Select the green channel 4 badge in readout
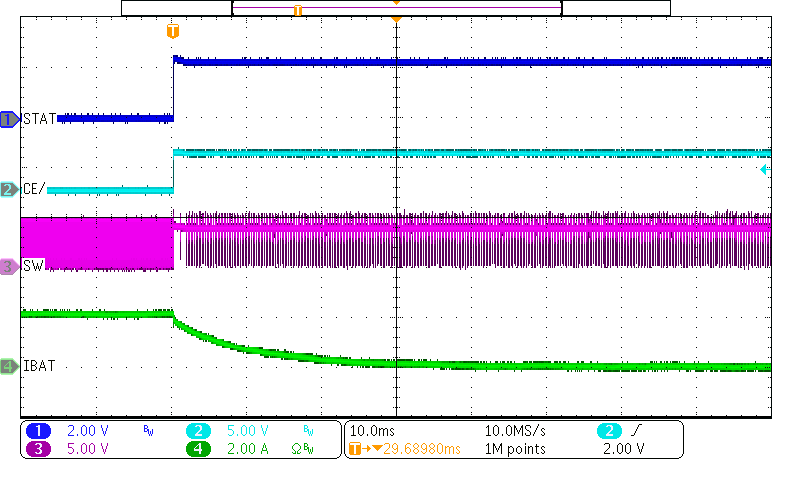 pyautogui.click(x=198, y=449)
